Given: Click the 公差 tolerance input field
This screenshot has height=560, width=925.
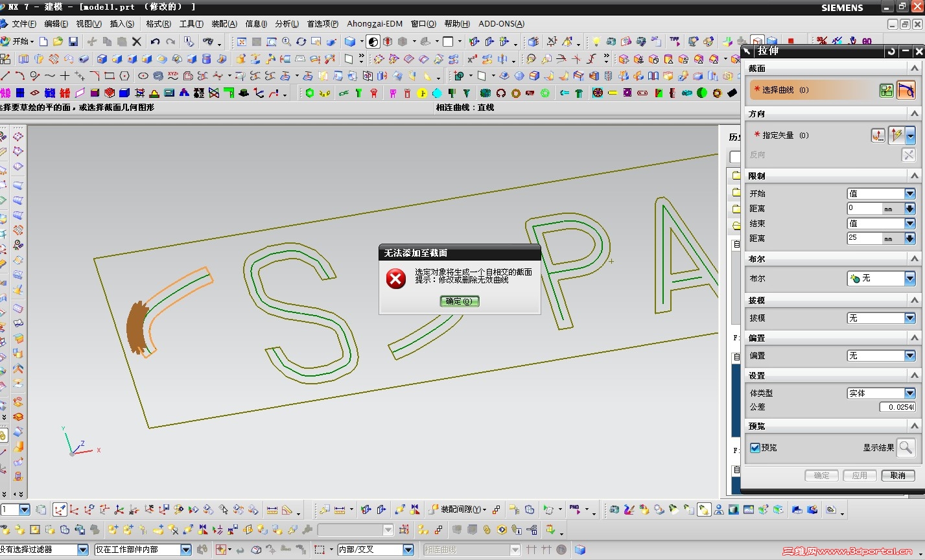Looking at the screenshot, I should [897, 407].
